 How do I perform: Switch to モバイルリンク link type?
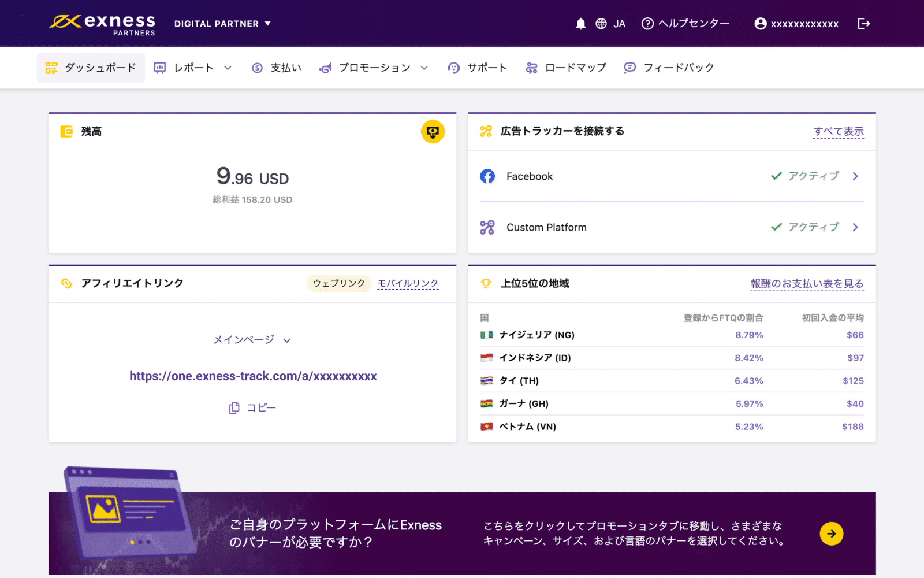[x=408, y=283]
